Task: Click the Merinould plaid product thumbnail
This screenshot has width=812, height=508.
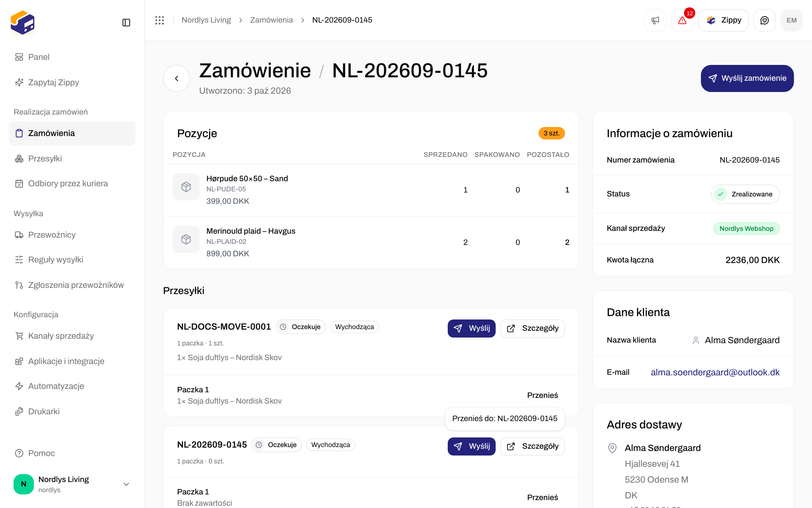Action: tap(186, 239)
